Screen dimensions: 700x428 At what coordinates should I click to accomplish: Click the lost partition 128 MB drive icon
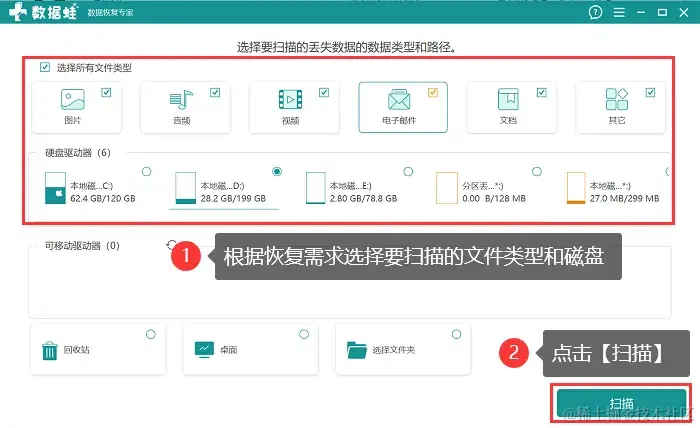[x=447, y=188]
